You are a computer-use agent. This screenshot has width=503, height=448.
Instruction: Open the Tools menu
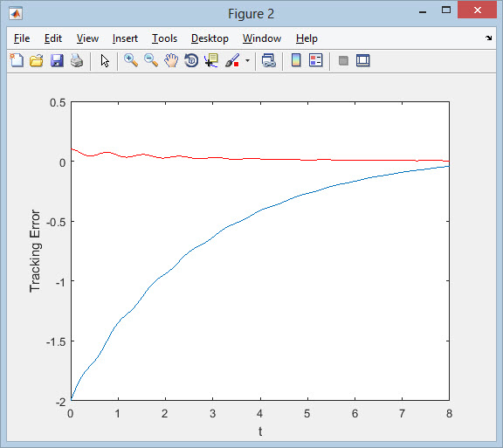point(164,38)
